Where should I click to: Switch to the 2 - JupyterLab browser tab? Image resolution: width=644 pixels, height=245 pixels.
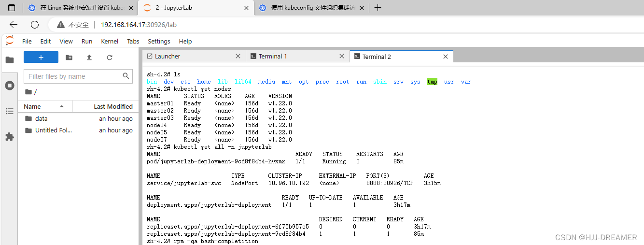(x=196, y=8)
